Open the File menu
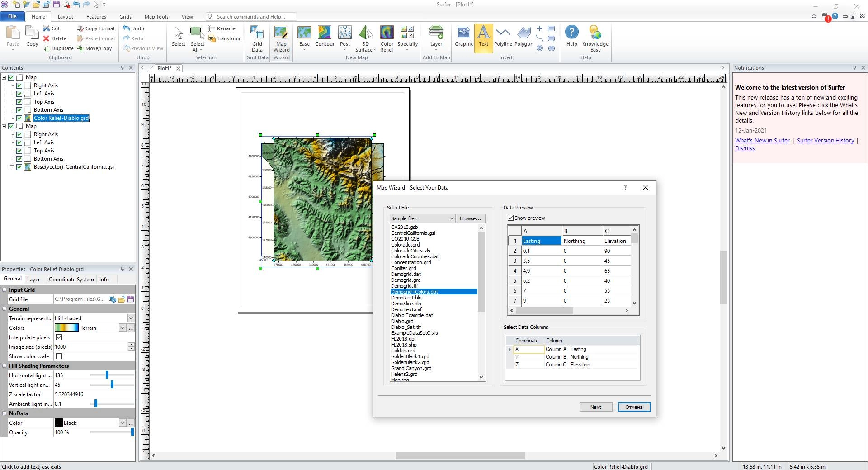 click(x=12, y=16)
